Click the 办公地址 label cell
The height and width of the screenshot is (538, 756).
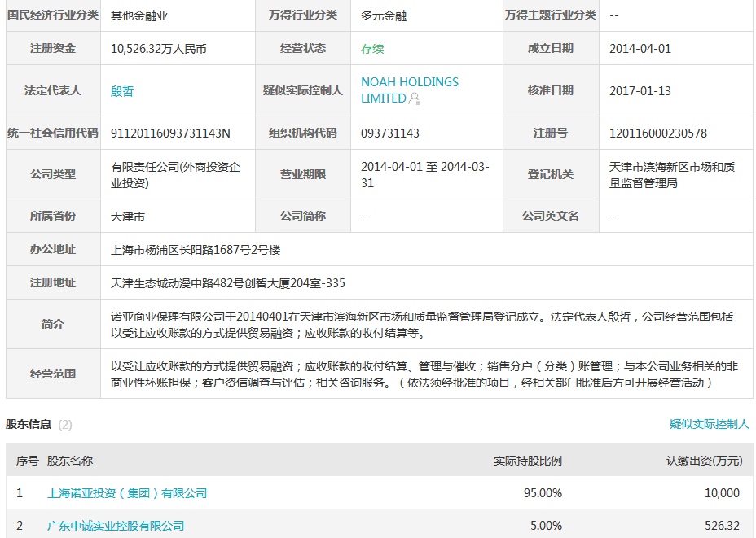[x=53, y=250]
